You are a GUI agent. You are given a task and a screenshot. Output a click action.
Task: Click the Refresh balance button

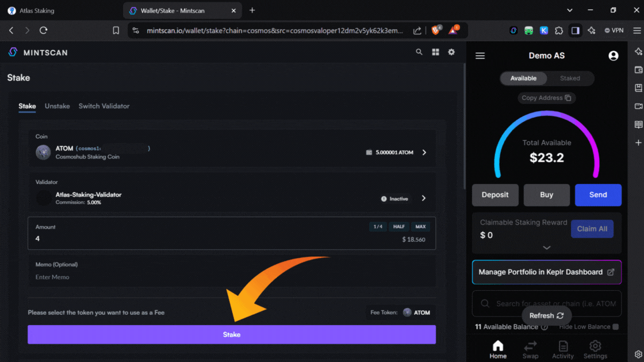click(546, 315)
